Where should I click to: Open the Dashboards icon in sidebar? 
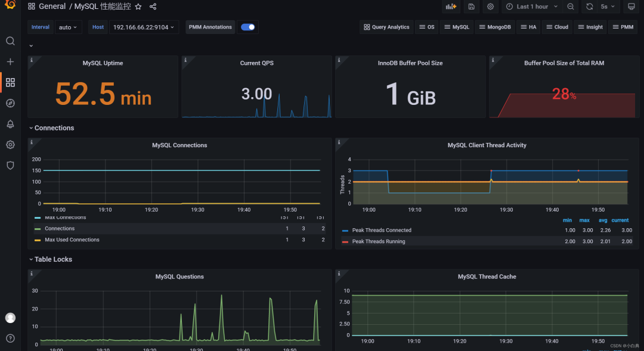[x=10, y=82]
